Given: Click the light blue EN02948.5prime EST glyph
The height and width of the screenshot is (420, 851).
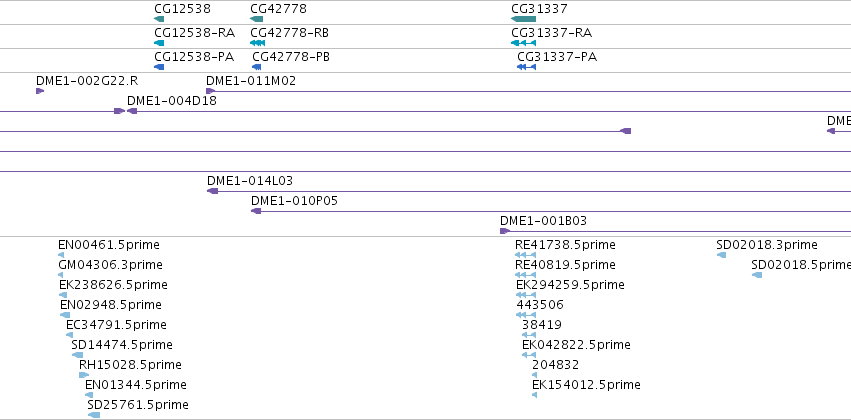Looking at the screenshot, I should point(65,315).
